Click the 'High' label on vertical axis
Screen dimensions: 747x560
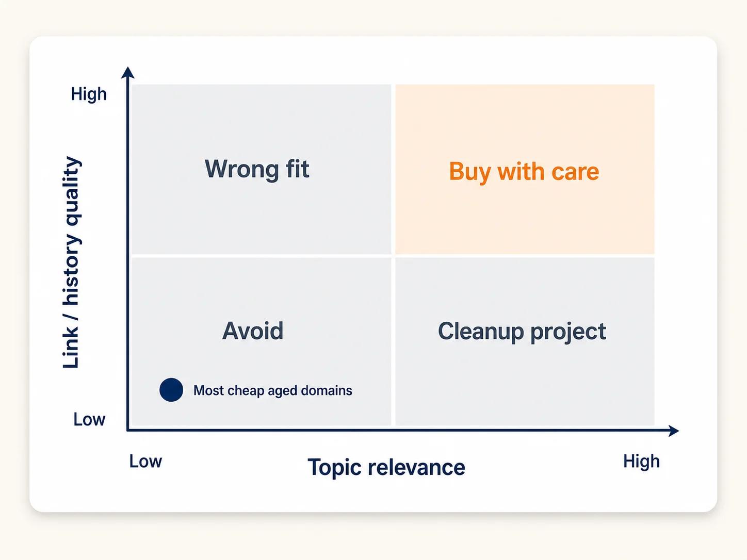point(89,94)
